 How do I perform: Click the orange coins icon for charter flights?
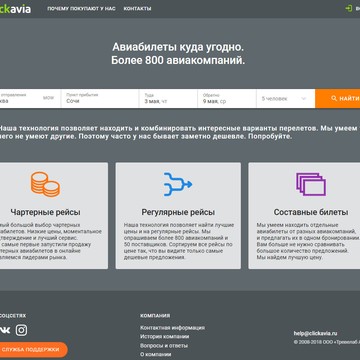coord(45,184)
